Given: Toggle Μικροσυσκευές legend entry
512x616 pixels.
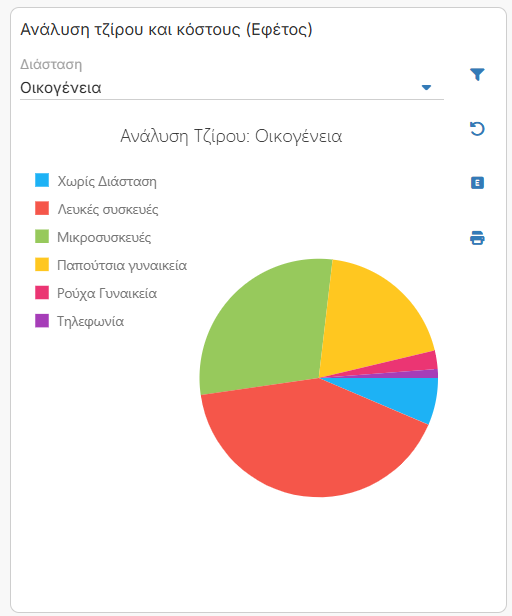Looking at the screenshot, I should (93, 237).
